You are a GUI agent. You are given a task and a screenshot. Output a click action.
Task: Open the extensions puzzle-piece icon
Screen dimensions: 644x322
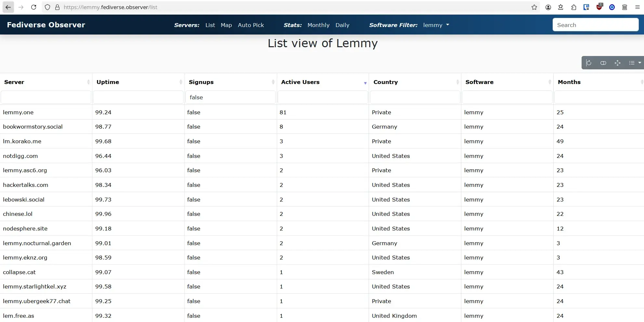pos(573,7)
